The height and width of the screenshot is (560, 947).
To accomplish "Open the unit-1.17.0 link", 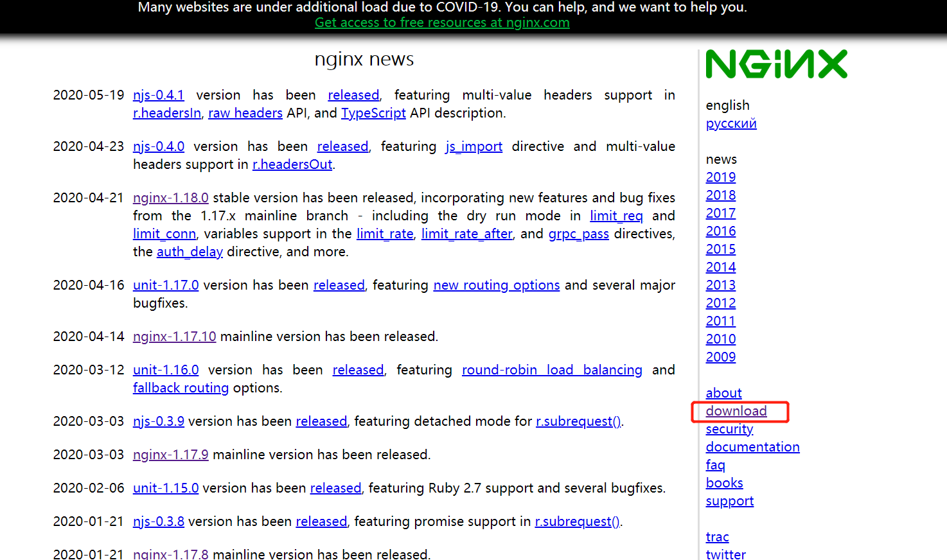I will pos(166,285).
